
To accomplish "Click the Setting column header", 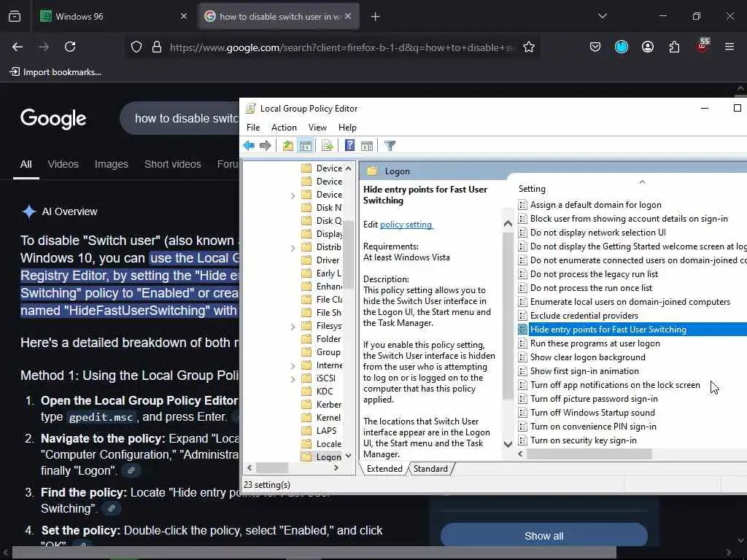I will click(x=532, y=189).
